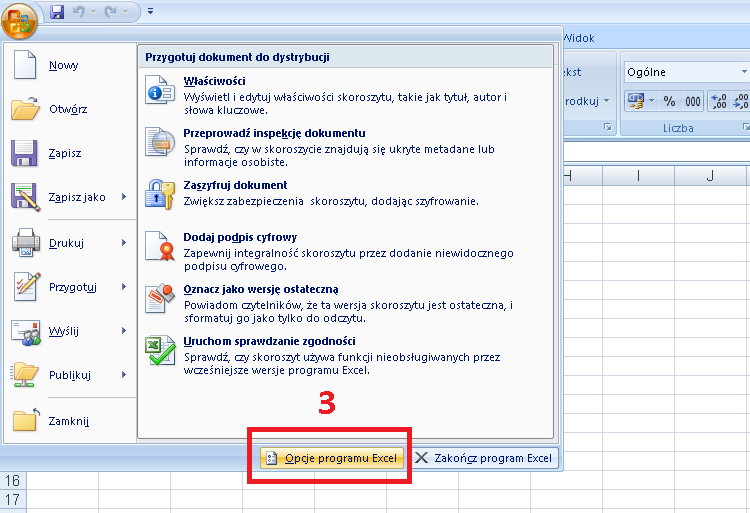Viewport: 750px width, 513px height.
Task: Select Nowy menu entry label
Action: coord(64,65)
